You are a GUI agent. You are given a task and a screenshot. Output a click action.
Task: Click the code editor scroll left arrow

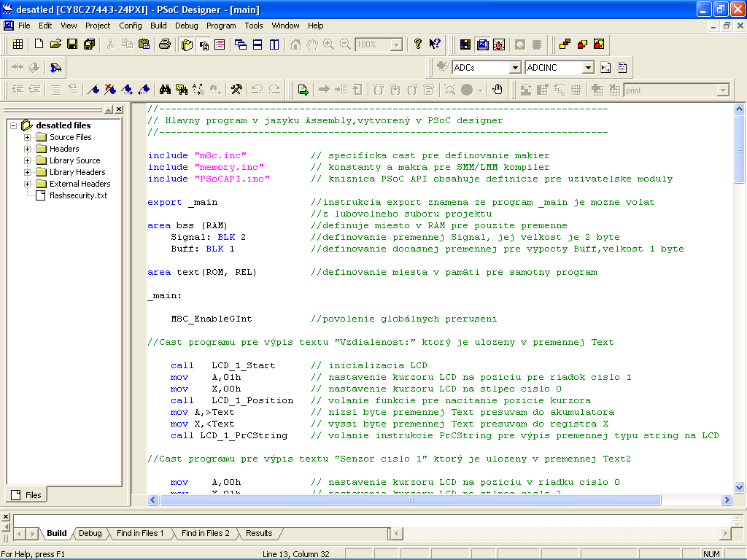pyautogui.click(x=153, y=500)
